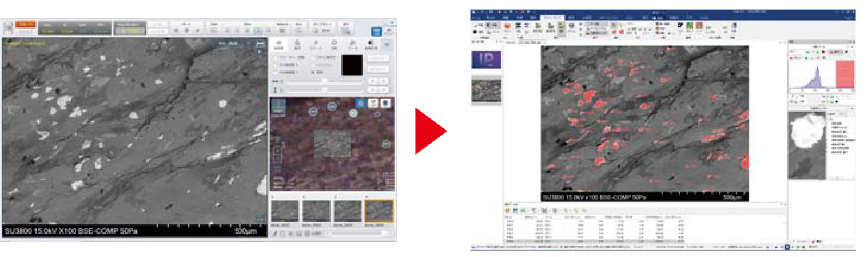
Task: Select the first captured image thumbnail
Action: pos(284,211)
